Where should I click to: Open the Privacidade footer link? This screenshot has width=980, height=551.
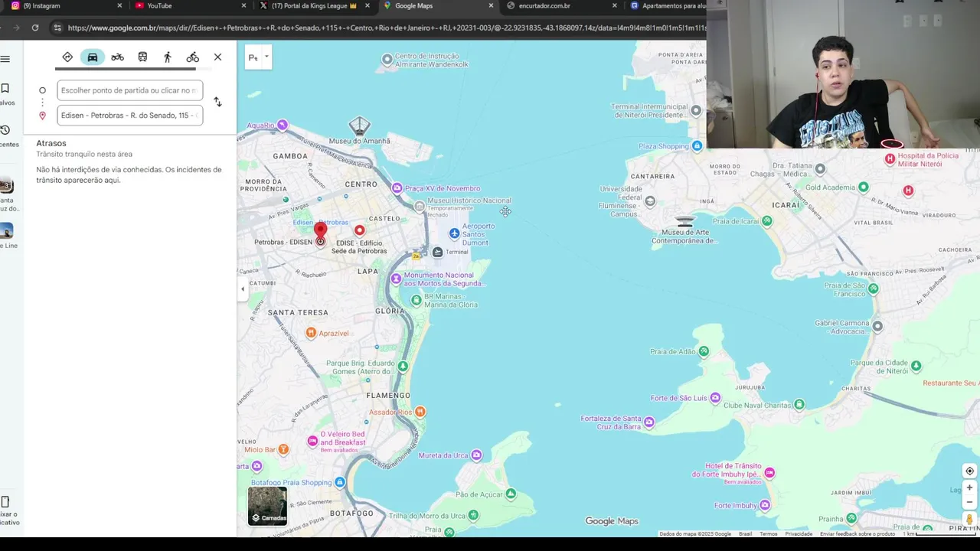coord(799,534)
